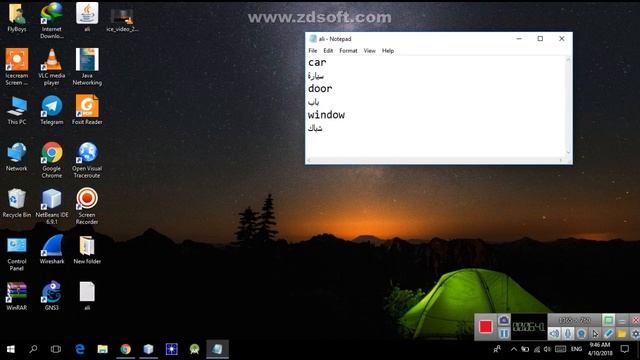Click the recorder's capture resolution display
Image resolution: width=640 pixels, height=360 pixels.
574,320
